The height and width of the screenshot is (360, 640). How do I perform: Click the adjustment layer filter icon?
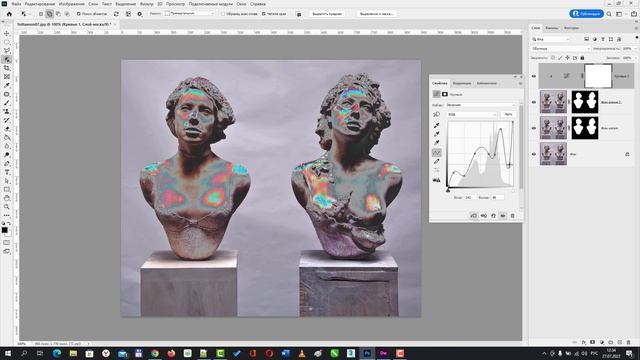(x=595, y=39)
